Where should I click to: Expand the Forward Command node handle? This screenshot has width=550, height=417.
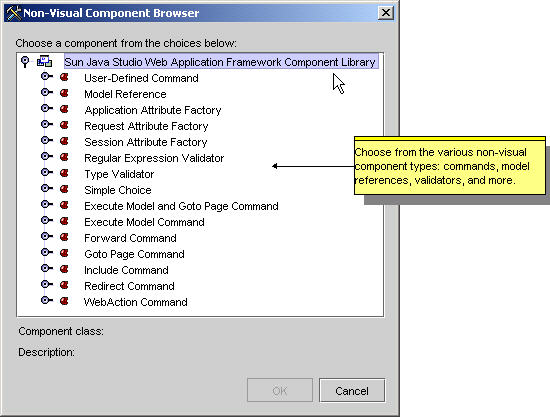tap(47, 236)
